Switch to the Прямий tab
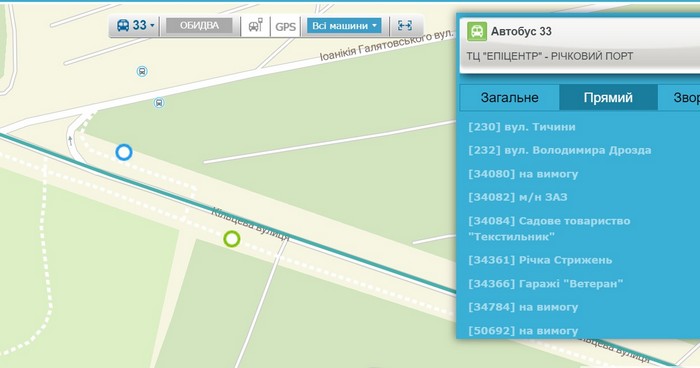The image size is (700, 368). tap(608, 98)
